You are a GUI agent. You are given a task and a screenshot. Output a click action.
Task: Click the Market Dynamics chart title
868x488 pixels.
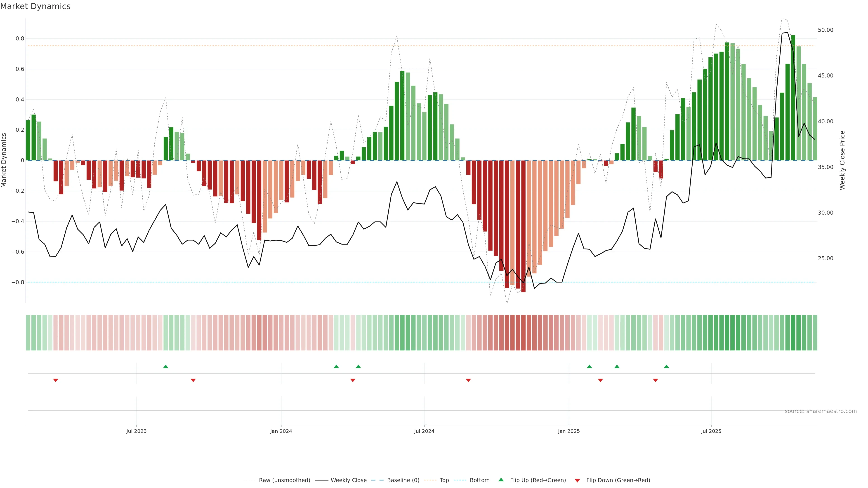click(x=35, y=6)
